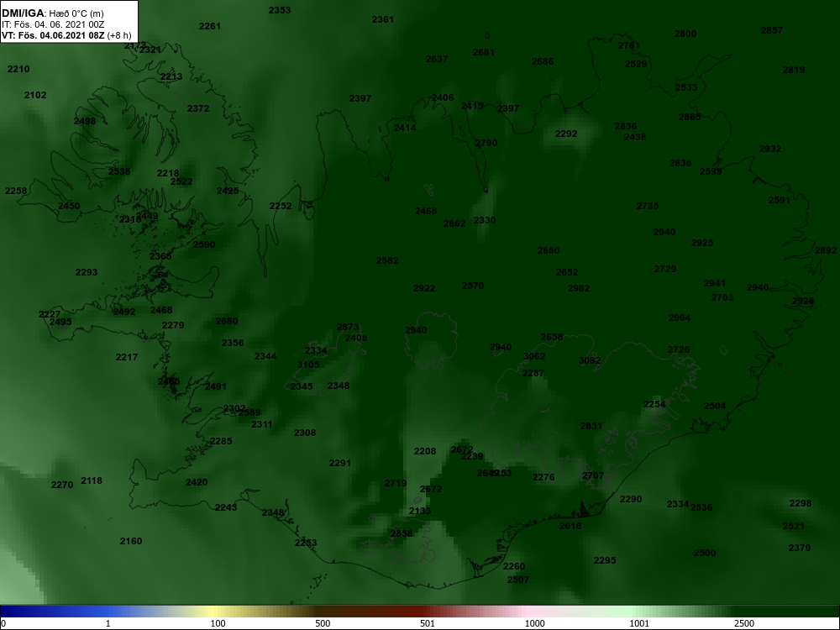Click the scale label '2500' on the color bar
Viewport: 840px width, 630px height.
point(744,623)
